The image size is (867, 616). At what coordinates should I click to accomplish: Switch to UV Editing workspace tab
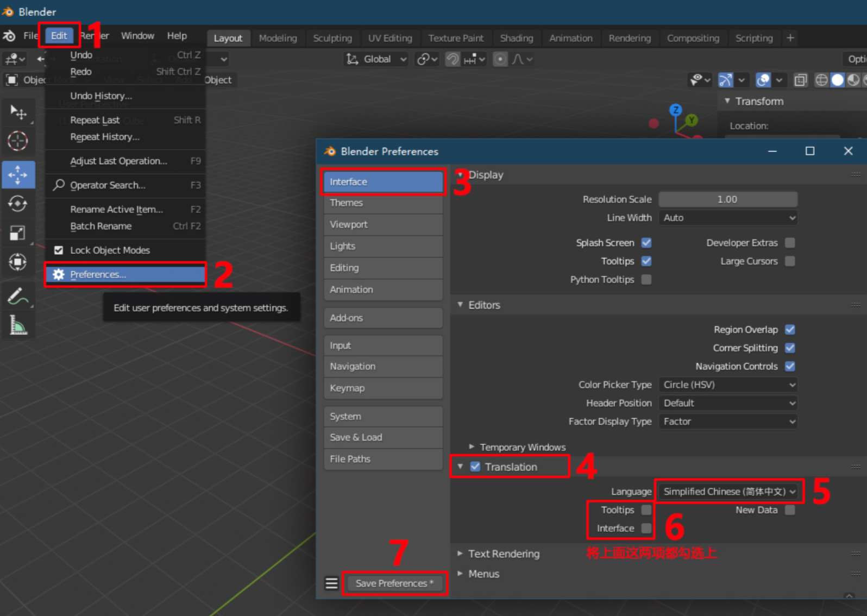(390, 38)
